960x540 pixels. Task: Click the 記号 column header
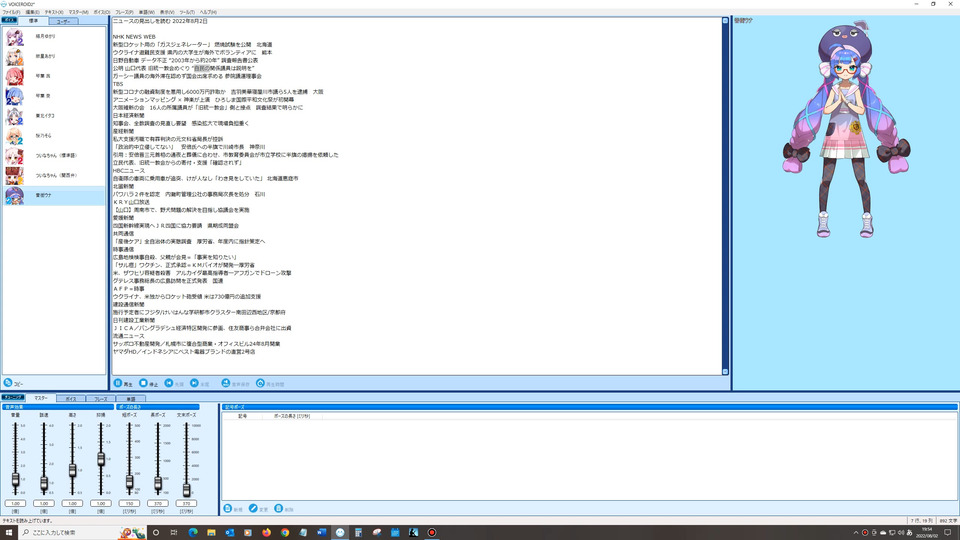[242, 416]
